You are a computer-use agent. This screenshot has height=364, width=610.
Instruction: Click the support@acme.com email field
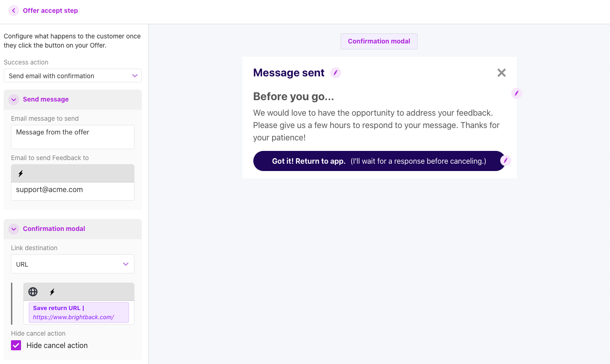pyautogui.click(x=73, y=191)
